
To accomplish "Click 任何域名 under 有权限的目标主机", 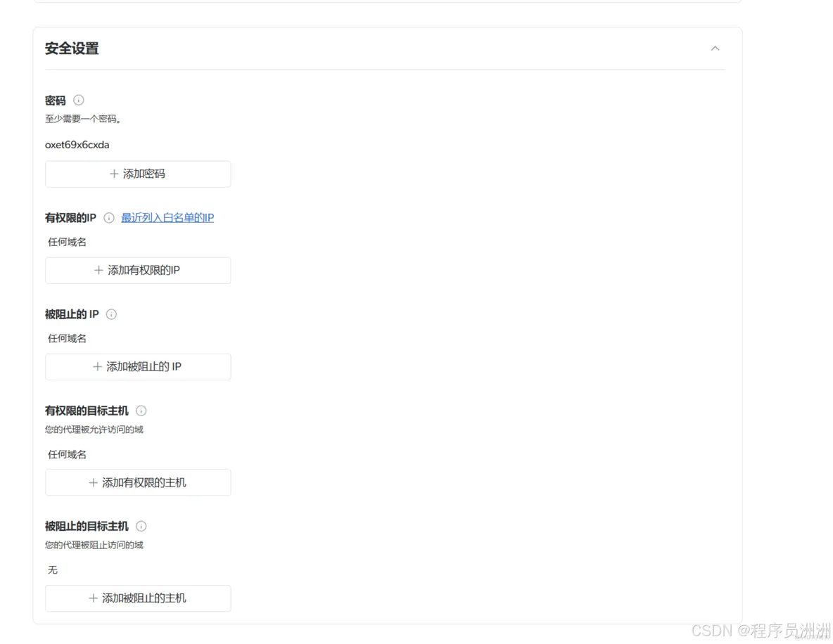I will pos(67,454).
